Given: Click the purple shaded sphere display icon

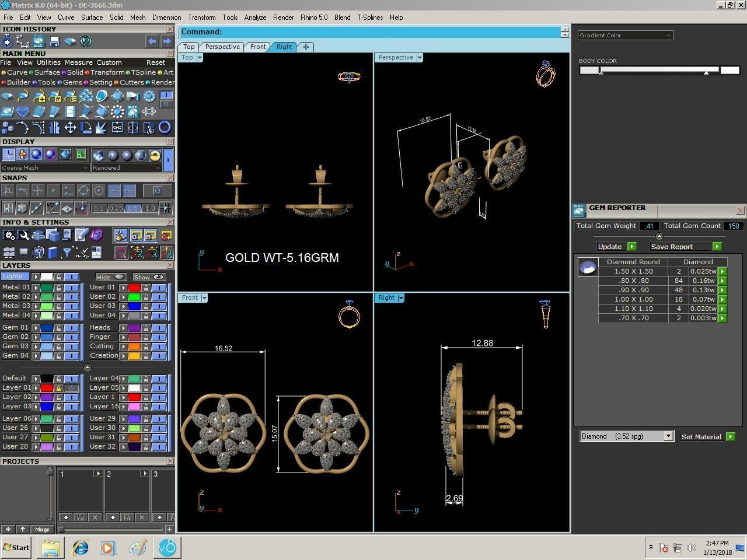Looking at the screenshot, I should [51, 155].
